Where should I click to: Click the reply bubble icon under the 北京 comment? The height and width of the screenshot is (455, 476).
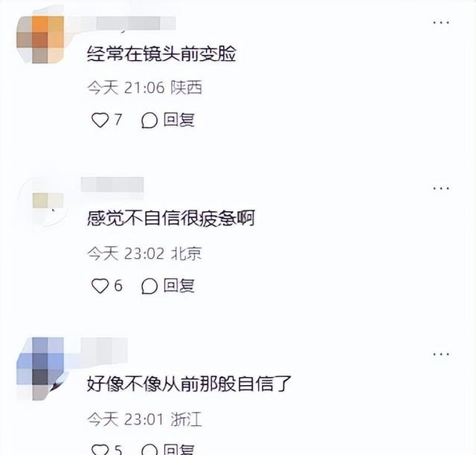tap(149, 286)
